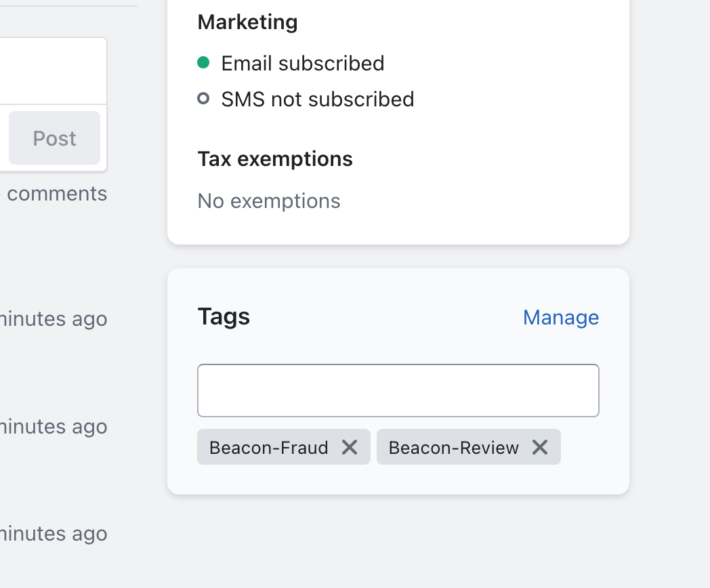Click the Email subscribed text
The width and height of the screenshot is (710, 588).
[303, 64]
